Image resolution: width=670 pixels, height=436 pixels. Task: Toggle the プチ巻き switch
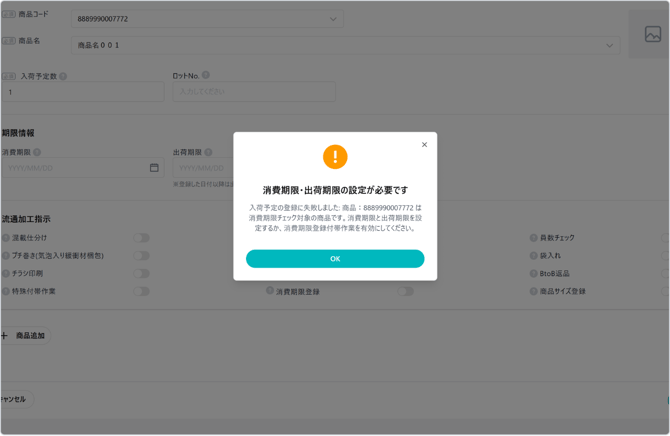click(x=142, y=256)
